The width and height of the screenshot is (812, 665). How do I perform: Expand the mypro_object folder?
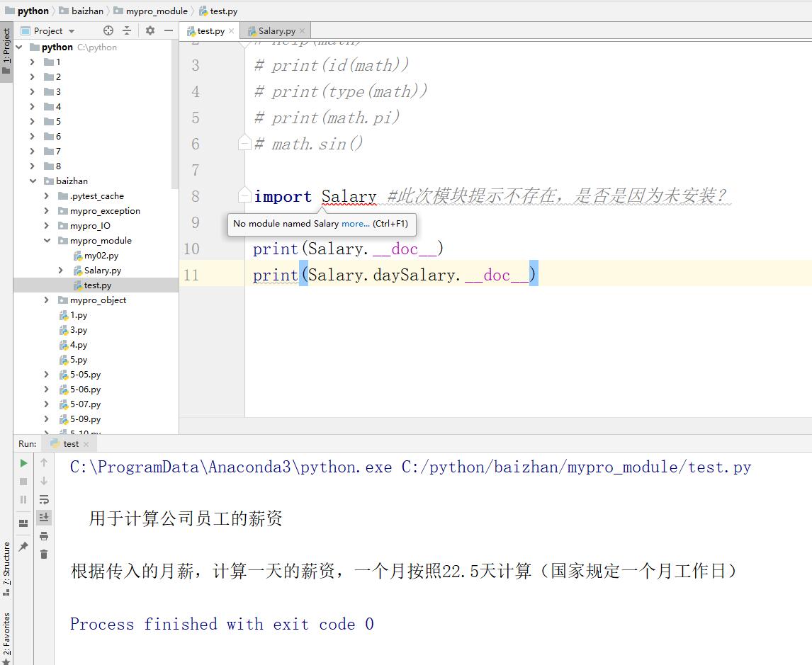[47, 300]
